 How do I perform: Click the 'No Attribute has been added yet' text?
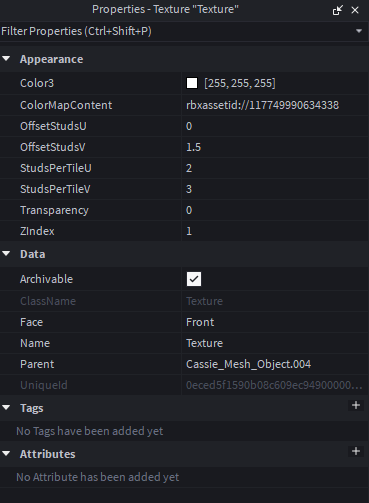point(98,477)
